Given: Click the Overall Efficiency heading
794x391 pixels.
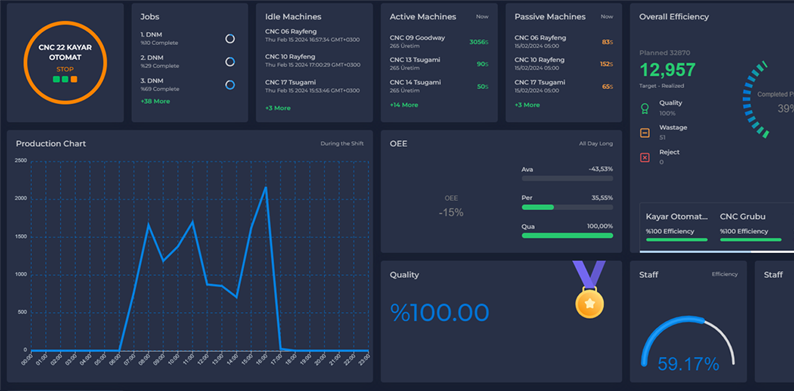Looking at the screenshot, I should [x=673, y=17].
